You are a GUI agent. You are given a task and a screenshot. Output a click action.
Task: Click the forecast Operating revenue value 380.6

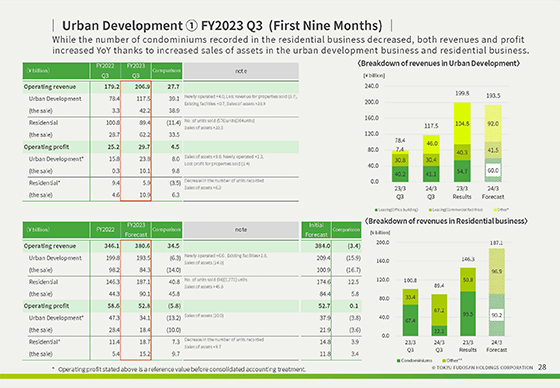pyautogui.click(x=143, y=246)
